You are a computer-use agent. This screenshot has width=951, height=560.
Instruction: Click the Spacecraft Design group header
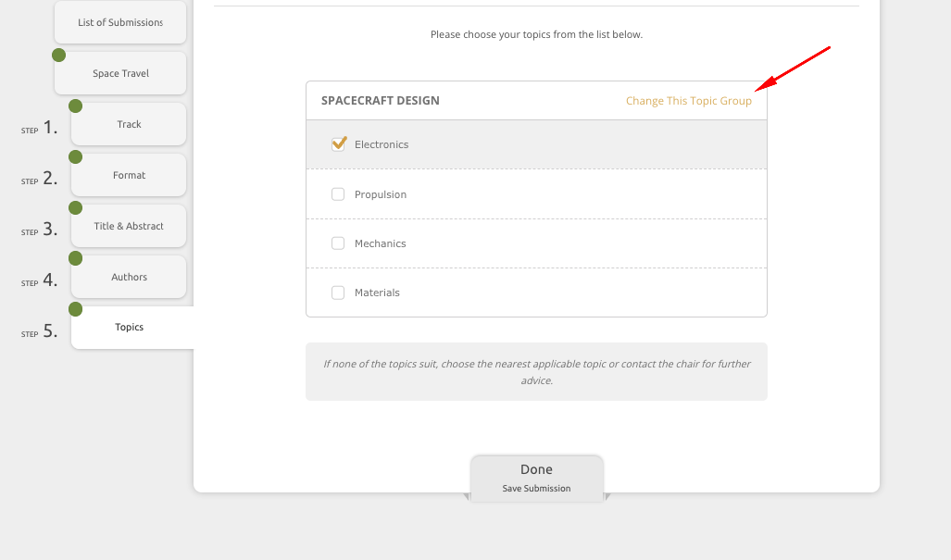pyautogui.click(x=381, y=101)
